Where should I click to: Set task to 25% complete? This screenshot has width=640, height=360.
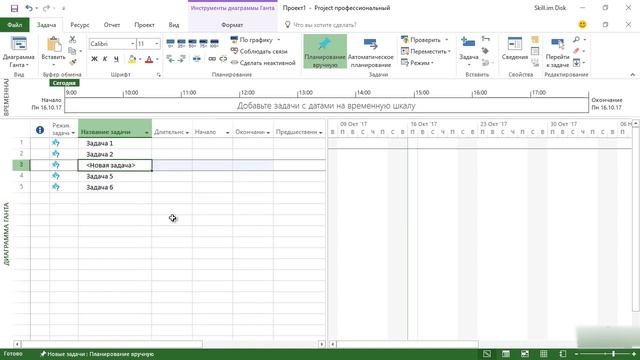coord(182,42)
